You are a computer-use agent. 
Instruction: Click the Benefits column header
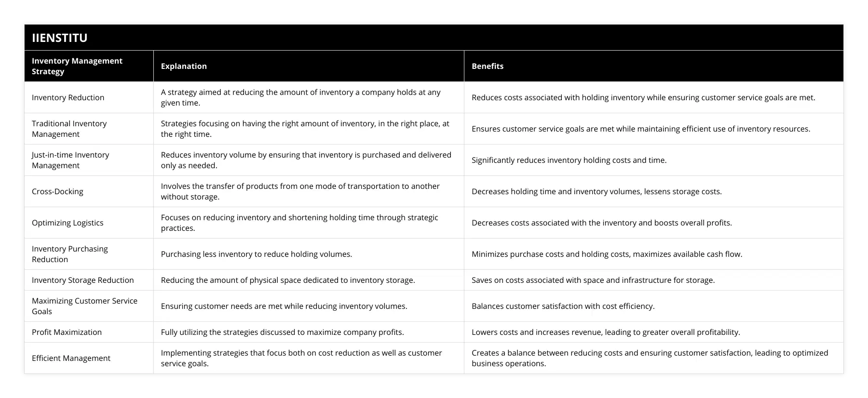click(488, 66)
